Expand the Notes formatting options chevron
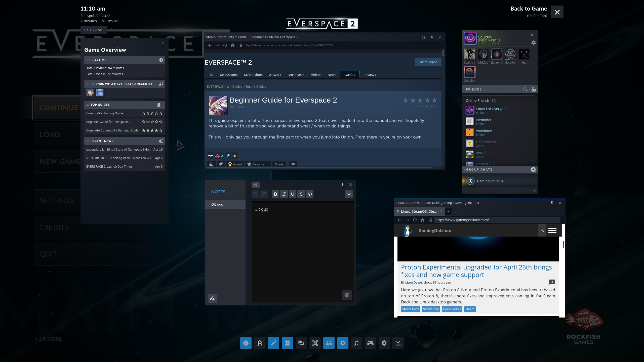Image resolution: width=644 pixels, height=362 pixels. coord(349,194)
